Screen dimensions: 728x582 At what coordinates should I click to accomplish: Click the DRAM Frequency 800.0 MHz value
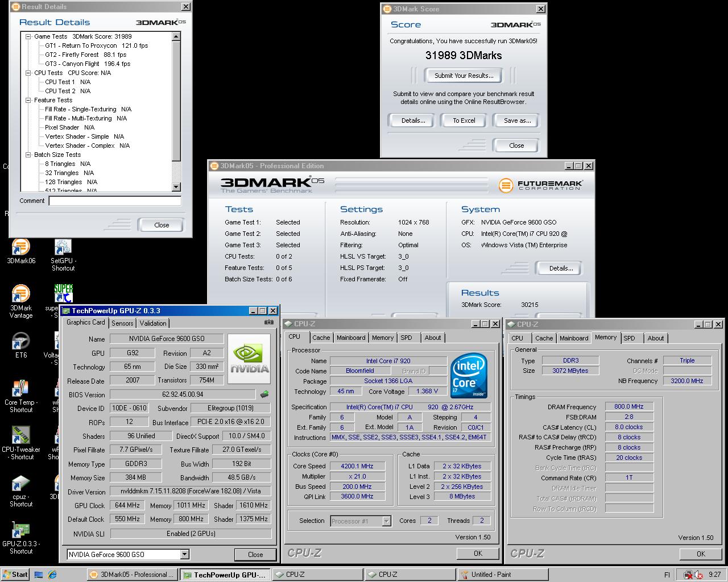pyautogui.click(x=628, y=406)
